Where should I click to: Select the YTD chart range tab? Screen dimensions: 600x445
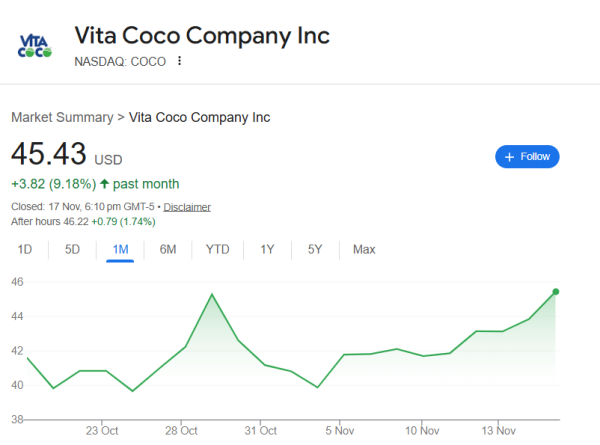tap(217, 249)
